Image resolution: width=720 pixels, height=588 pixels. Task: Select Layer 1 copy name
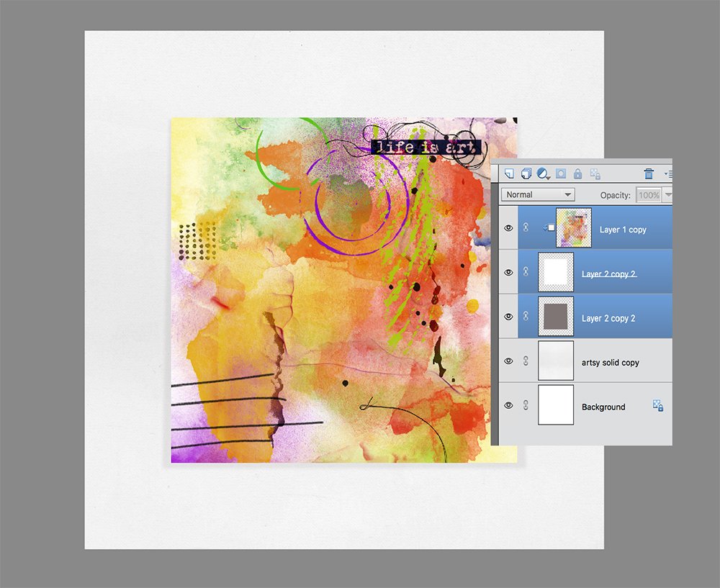point(623,230)
